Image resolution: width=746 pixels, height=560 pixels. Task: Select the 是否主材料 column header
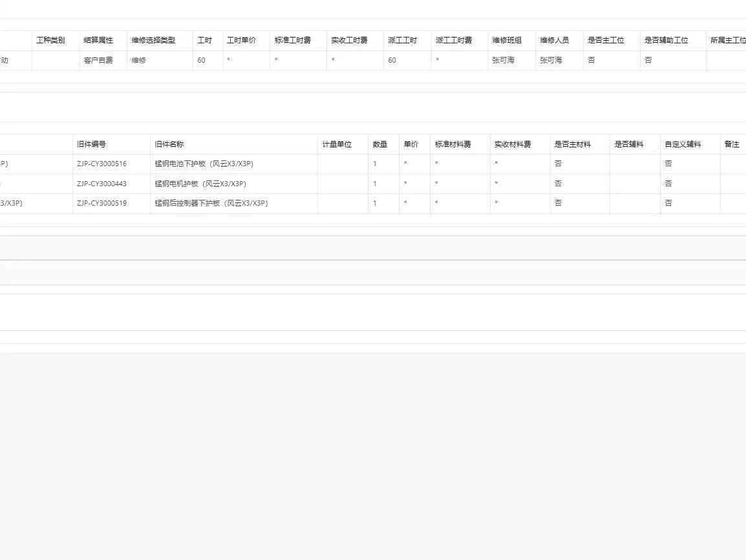pyautogui.click(x=572, y=144)
